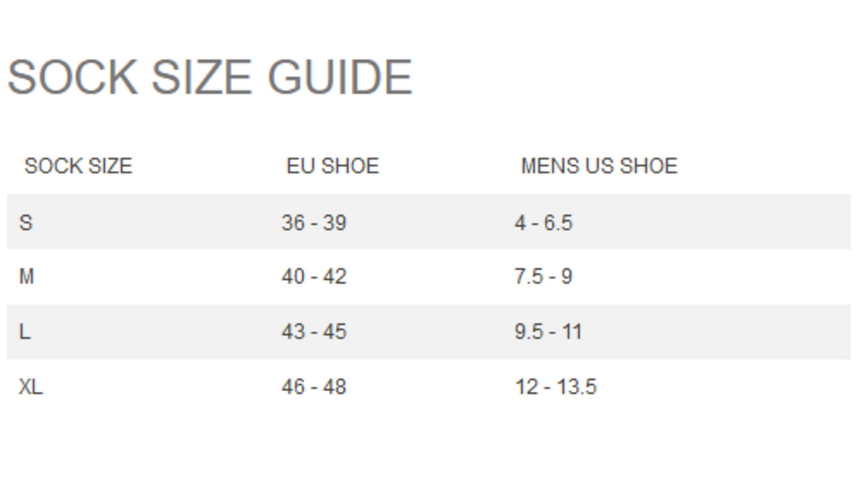Image resolution: width=868 pixels, height=488 pixels.
Task: Click the US shoe range 7.5 - 9
Action: tap(543, 277)
